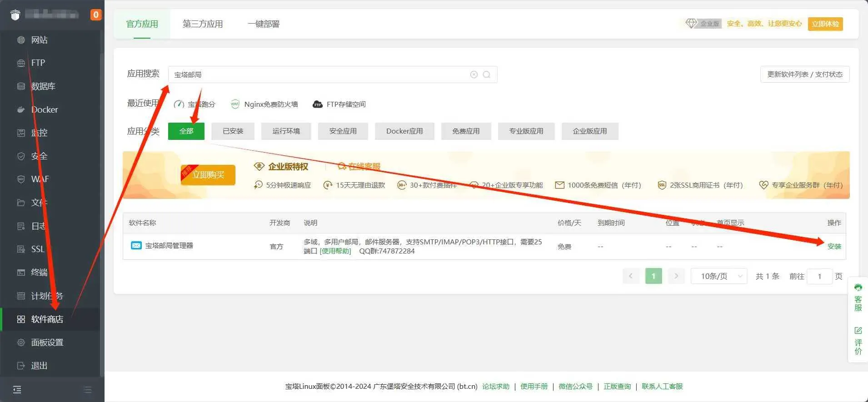Image resolution: width=868 pixels, height=402 pixels.
Task: Select the 全部 category filter
Action: pyautogui.click(x=186, y=131)
